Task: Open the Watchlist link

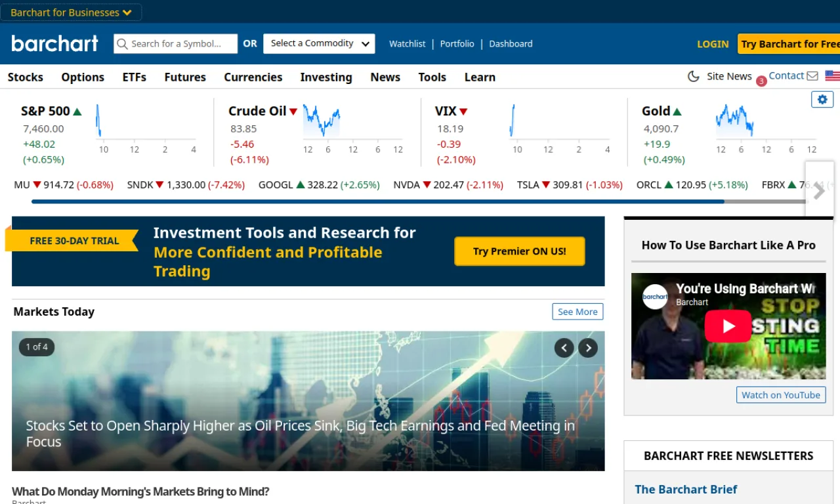Action: point(408,43)
